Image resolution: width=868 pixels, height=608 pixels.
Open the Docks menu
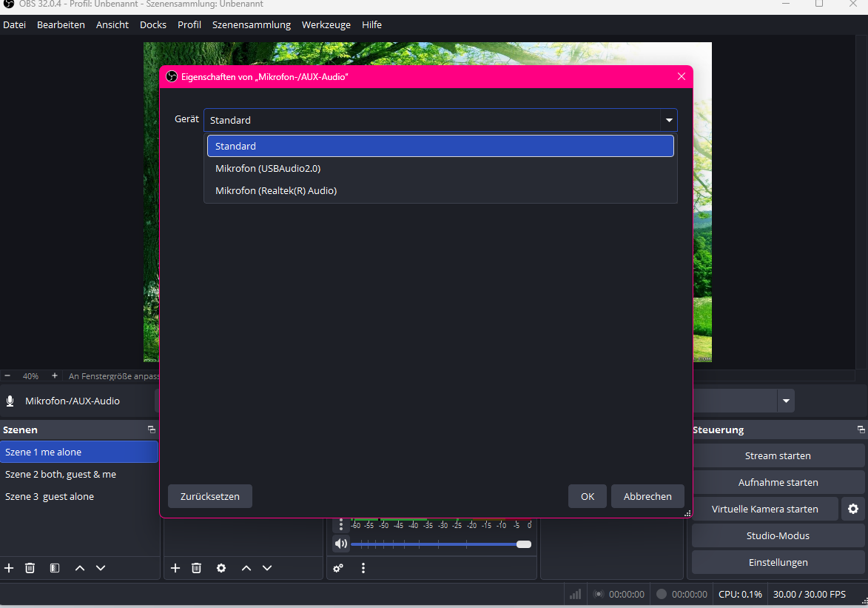coord(153,25)
